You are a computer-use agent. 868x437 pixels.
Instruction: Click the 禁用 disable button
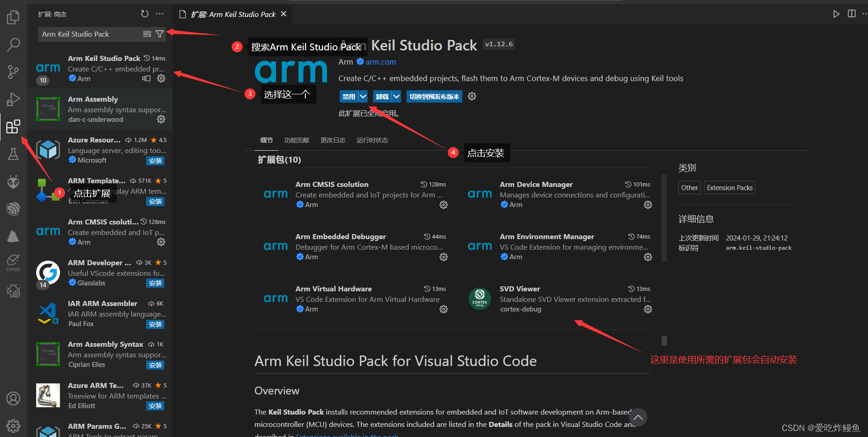pyautogui.click(x=349, y=96)
